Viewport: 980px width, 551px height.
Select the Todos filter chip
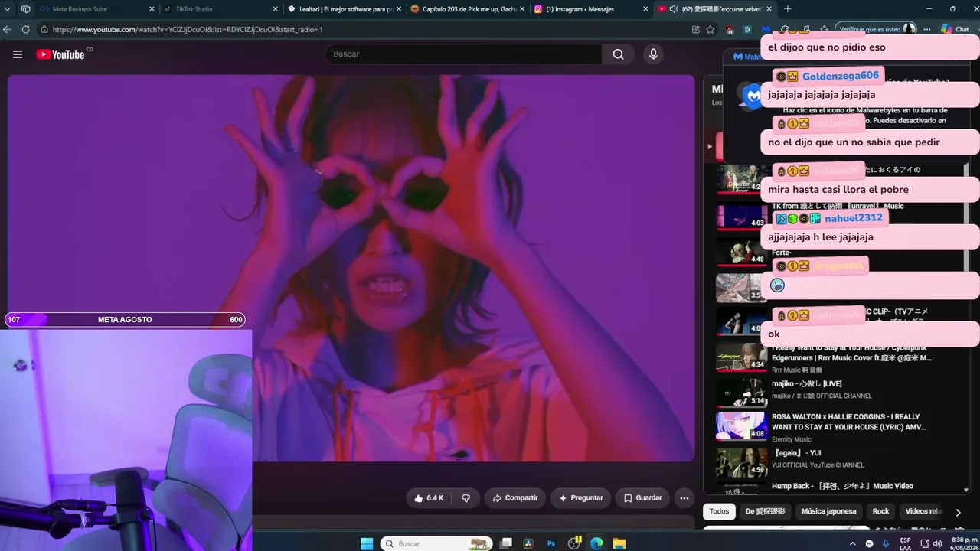[719, 511]
